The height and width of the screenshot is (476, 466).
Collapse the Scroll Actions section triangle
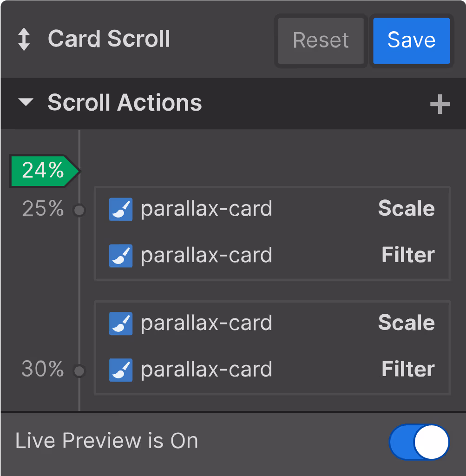pos(26,103)
